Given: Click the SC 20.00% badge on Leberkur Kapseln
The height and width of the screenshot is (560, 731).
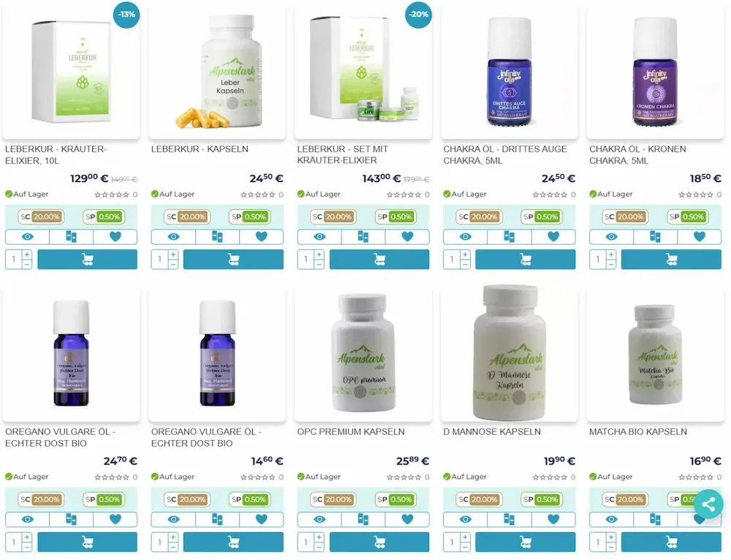Looking at the screenshot, I should click(187, 217).
